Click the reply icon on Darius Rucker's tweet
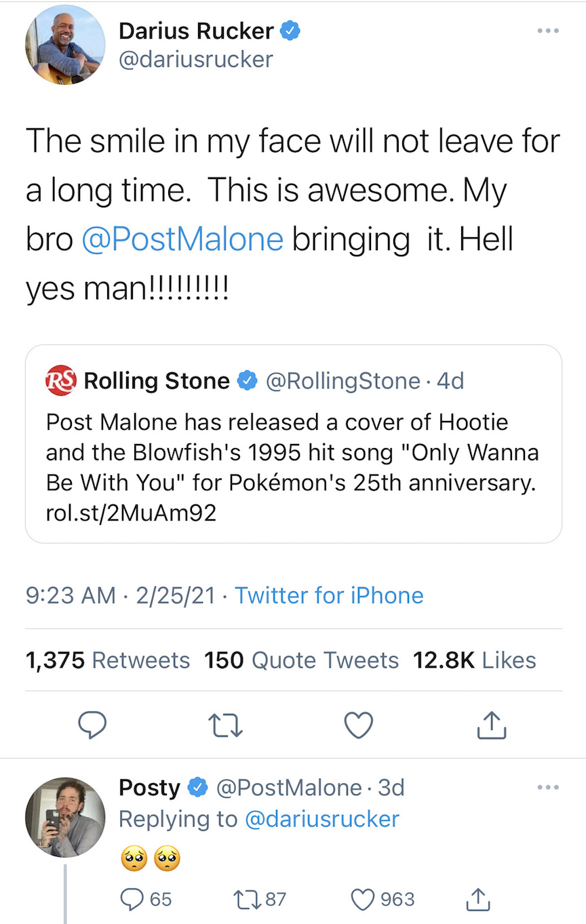The height and width of the screenshot is (924, 586). (x=92, y=725)
